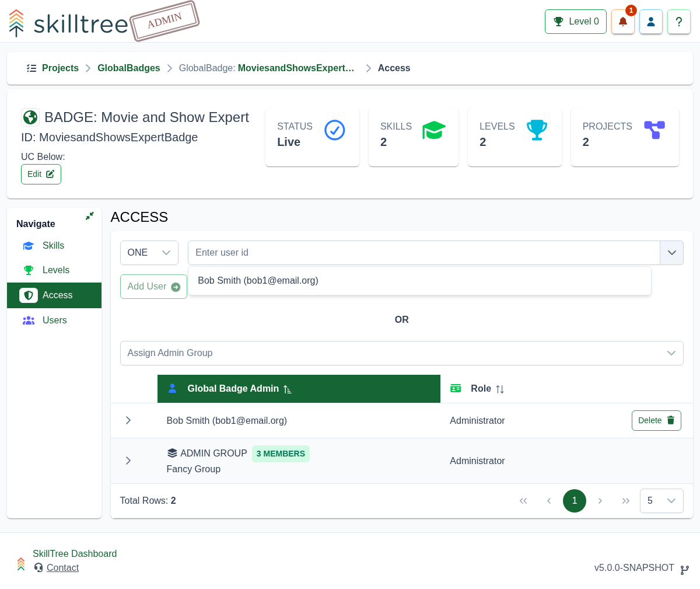Change rows per page from 5
700x589 pixels.
[x=661, y=501]
